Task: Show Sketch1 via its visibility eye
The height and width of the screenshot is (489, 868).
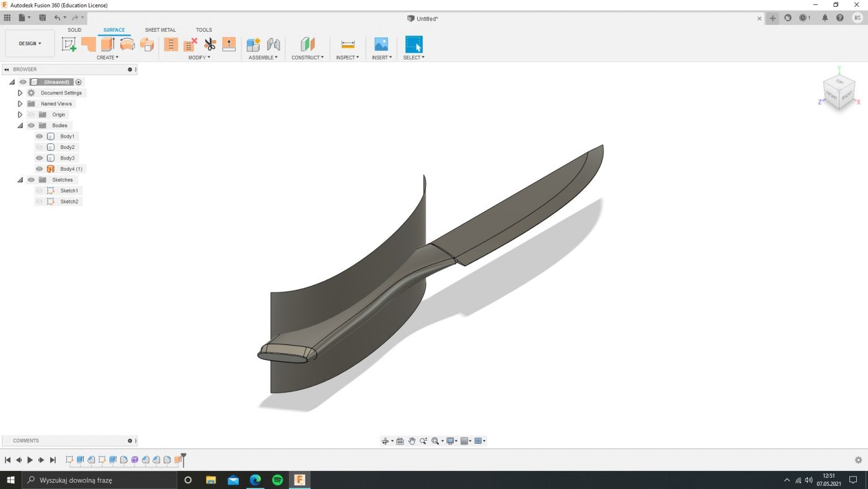Action: pyautogui.click(x=39, y=191)
